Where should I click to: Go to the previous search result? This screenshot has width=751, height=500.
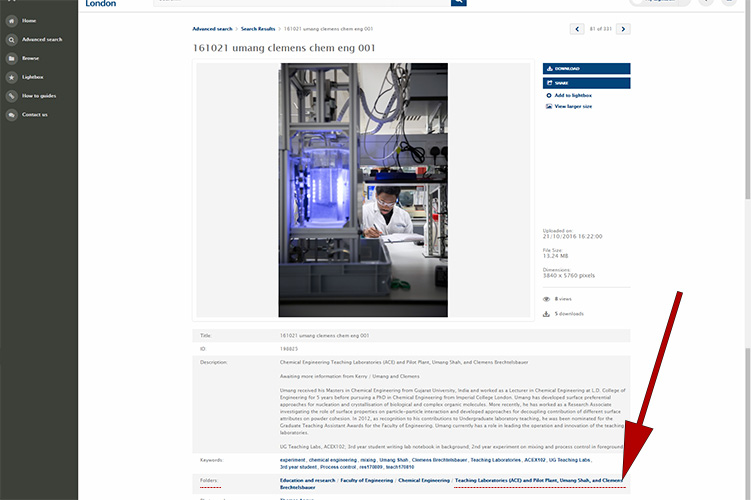[x=577, y=29]
